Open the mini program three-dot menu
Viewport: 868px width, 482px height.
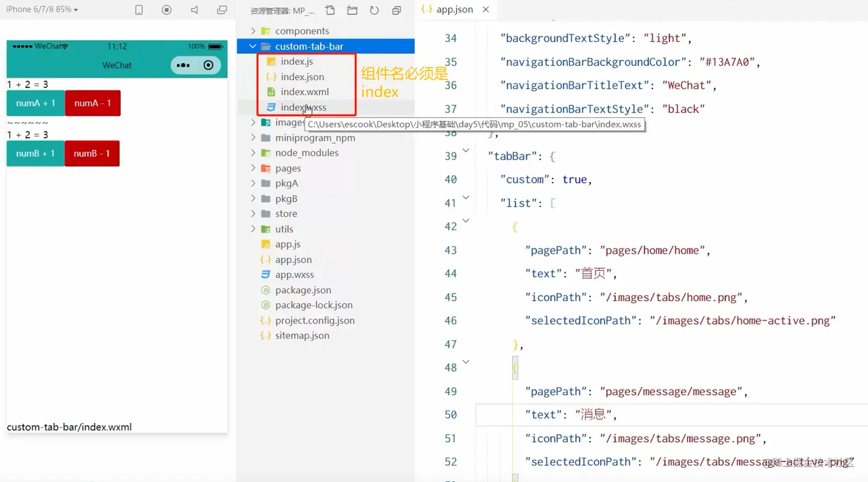tap(183, 65)
